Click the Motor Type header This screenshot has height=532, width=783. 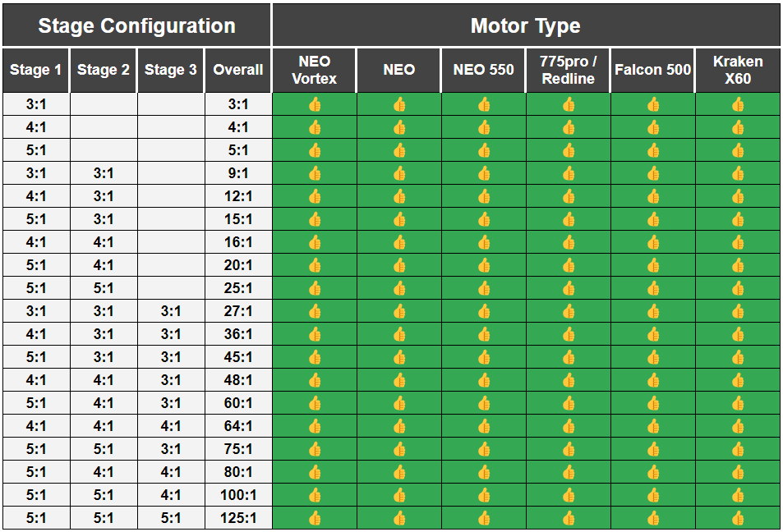(x=526, y=25)
